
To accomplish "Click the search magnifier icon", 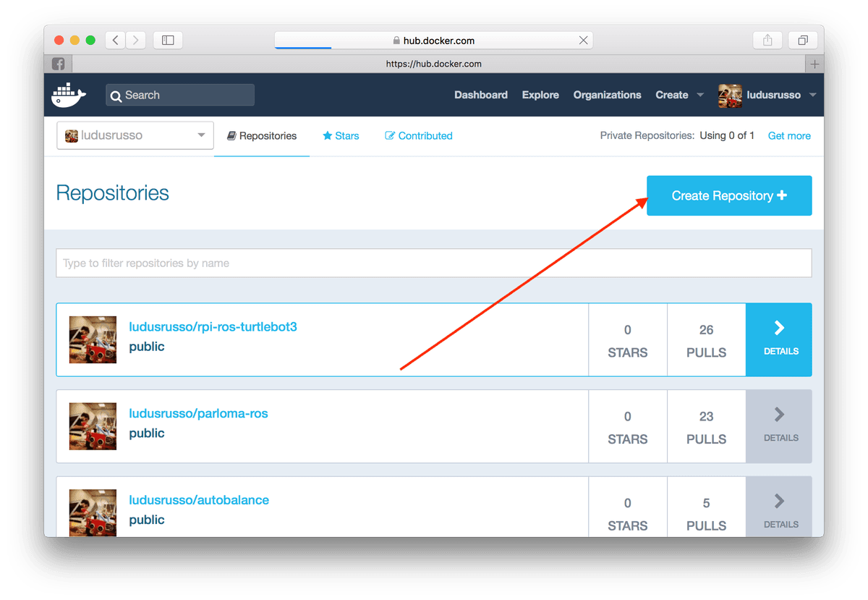I will (x=116, y=95).
